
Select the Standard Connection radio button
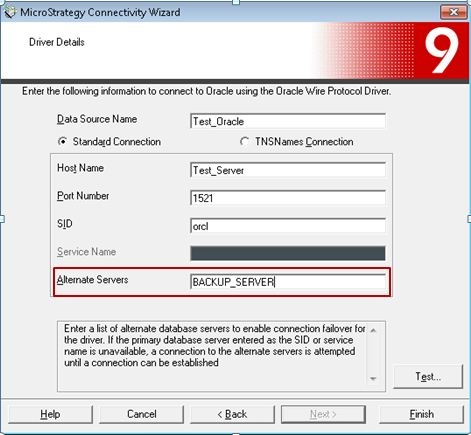click(62, 142)
